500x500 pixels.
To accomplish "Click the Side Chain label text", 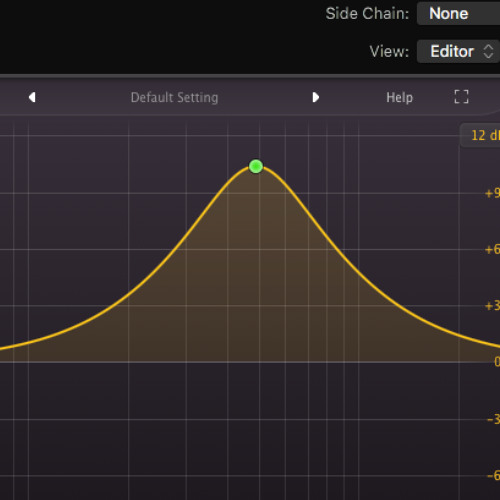I will tap(367, 14).
